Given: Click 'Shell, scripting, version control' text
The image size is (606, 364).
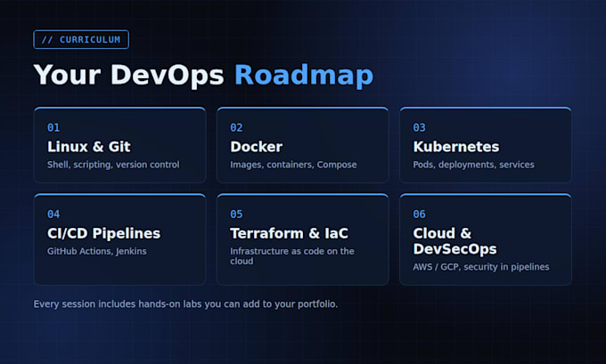Looking at the screenshot, I should coord(113,165).
